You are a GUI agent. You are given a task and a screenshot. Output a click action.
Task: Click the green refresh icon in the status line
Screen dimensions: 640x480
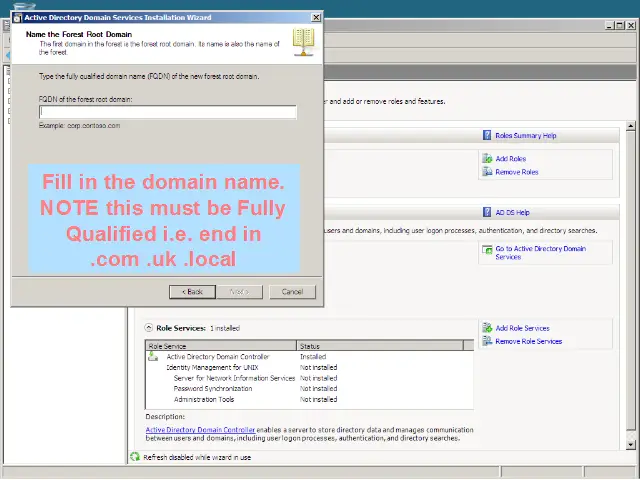(135, 457)
